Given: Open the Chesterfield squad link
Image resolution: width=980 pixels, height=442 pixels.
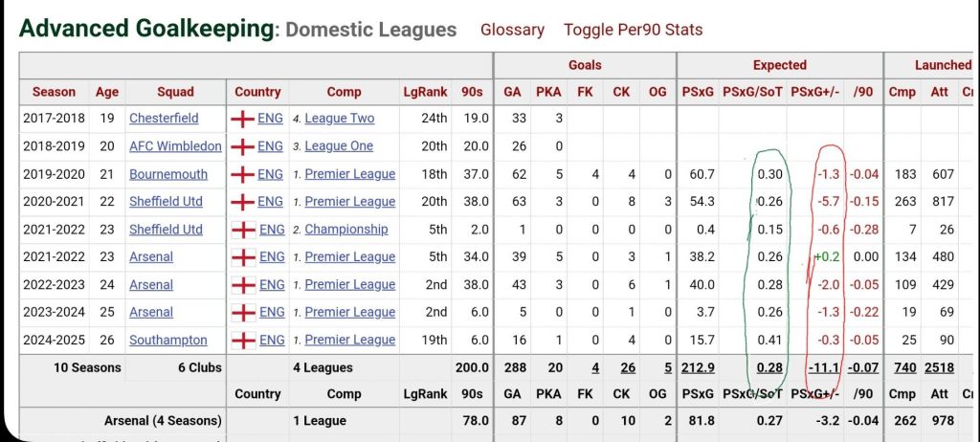Looking at the screenshot, I should tap(164, 119).
